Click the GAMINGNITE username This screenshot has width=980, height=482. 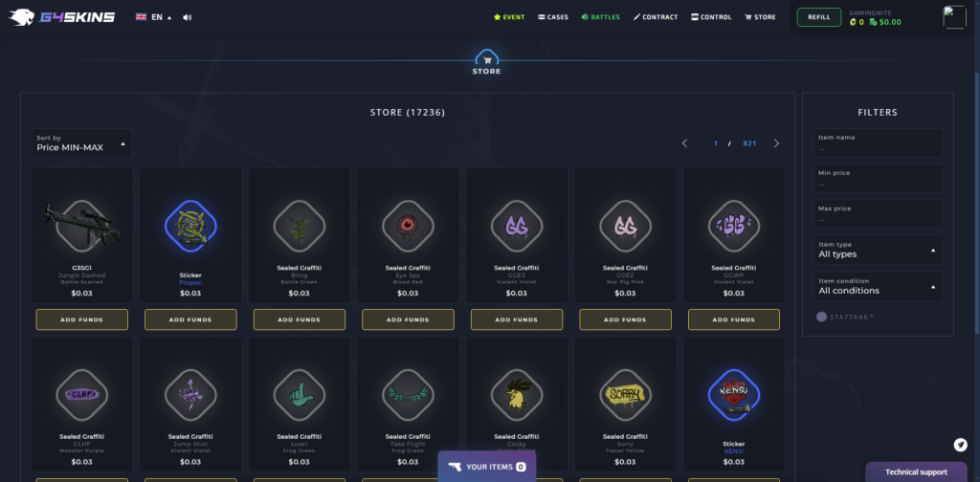871,12
